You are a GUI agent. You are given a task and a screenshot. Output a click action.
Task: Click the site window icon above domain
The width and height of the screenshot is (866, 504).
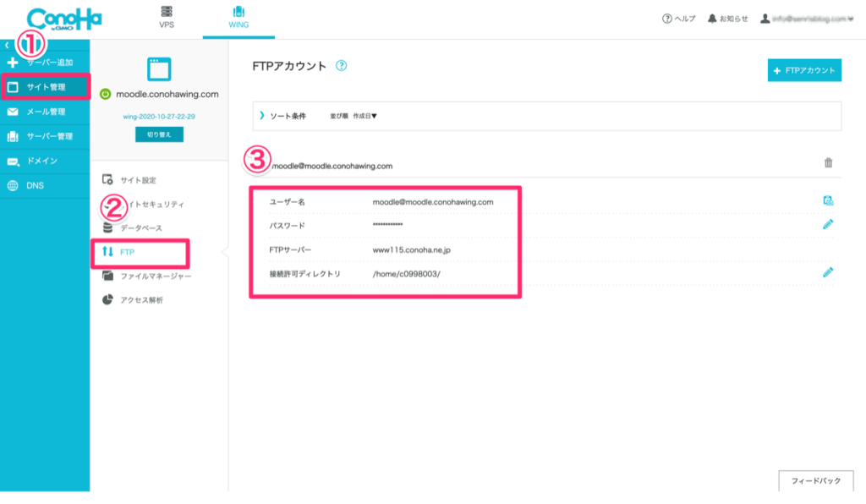pos(159,69)
